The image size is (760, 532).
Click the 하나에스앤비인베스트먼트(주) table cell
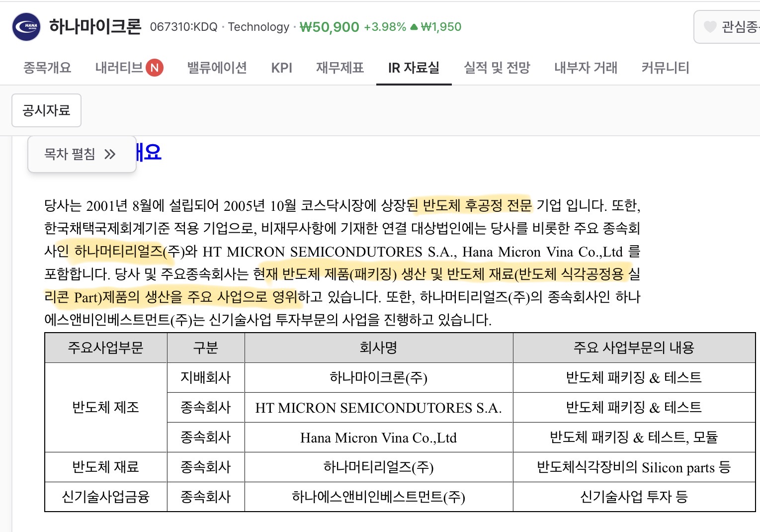pos(379,497)
